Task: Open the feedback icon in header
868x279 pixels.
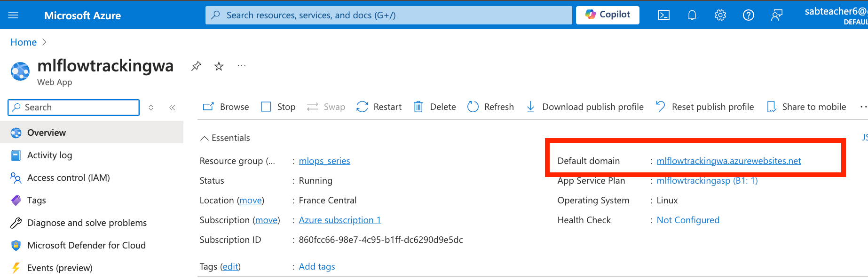Action: [x=776, y=15]
